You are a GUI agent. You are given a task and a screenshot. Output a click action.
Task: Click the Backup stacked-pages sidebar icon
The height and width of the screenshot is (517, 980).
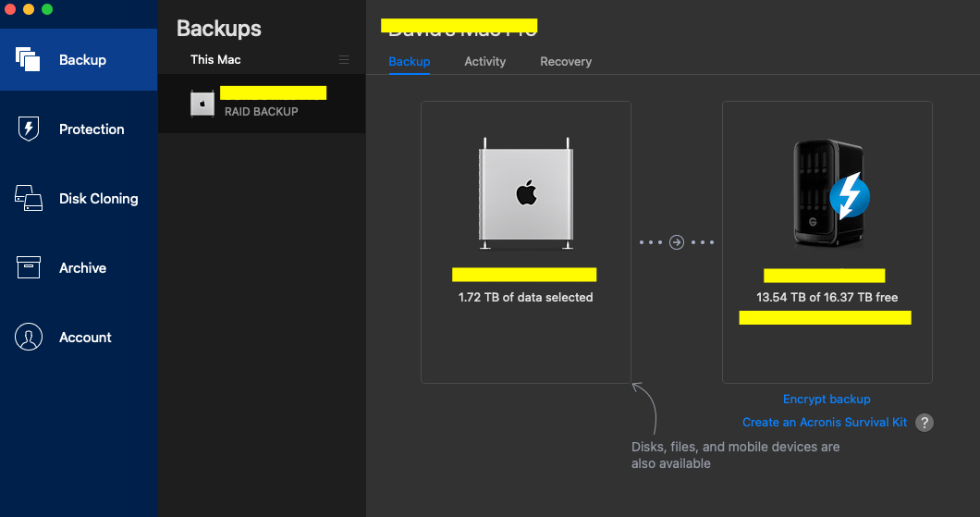(x=28, y=59)
